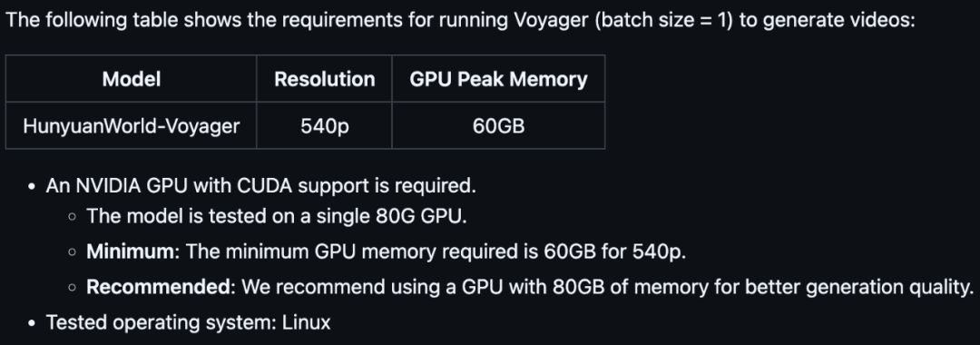
Task: Click the intro sentence about running Voyager
Action: coord(461,21)
